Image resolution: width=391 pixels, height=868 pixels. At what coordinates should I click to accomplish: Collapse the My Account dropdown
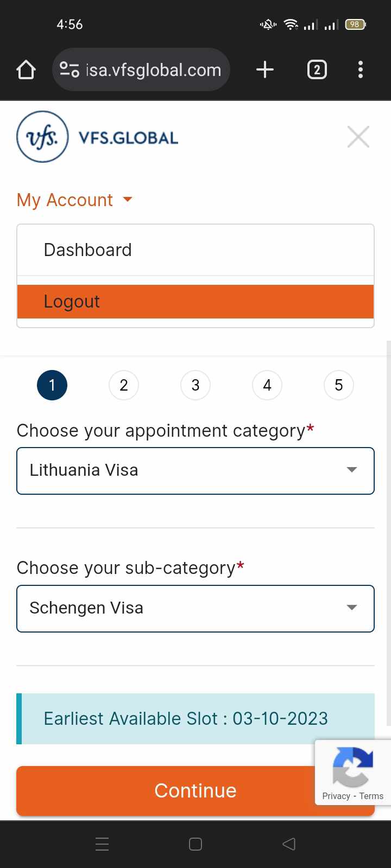75,200
